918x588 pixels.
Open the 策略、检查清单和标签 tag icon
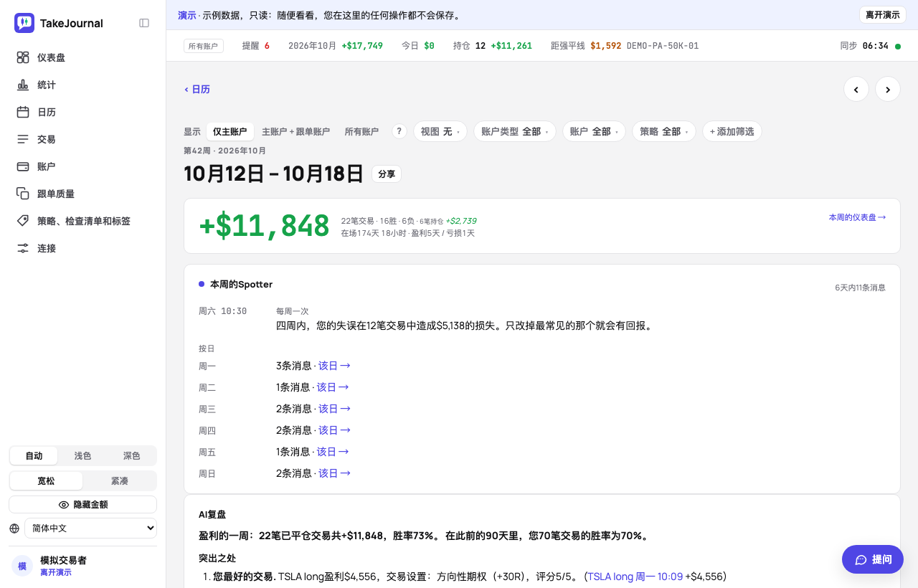click(23, 221)
